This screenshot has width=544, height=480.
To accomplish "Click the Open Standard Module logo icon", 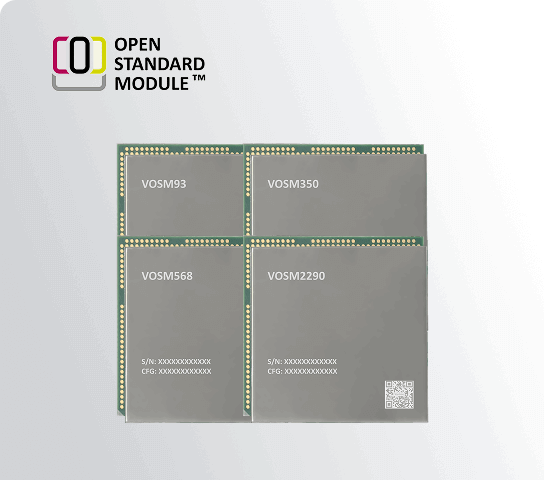I will pos(79,63).
